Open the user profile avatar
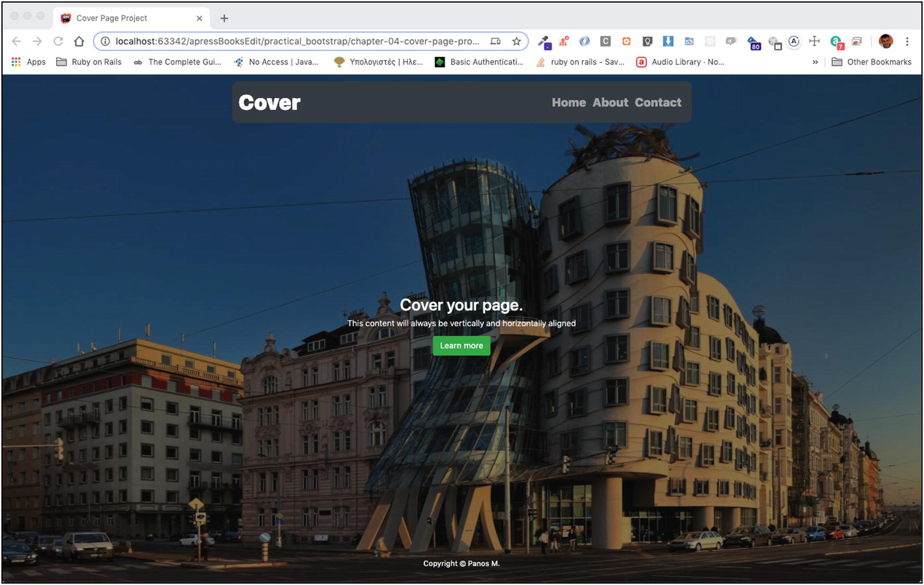This screenshot has width=924, height=585. click(885, 41)
